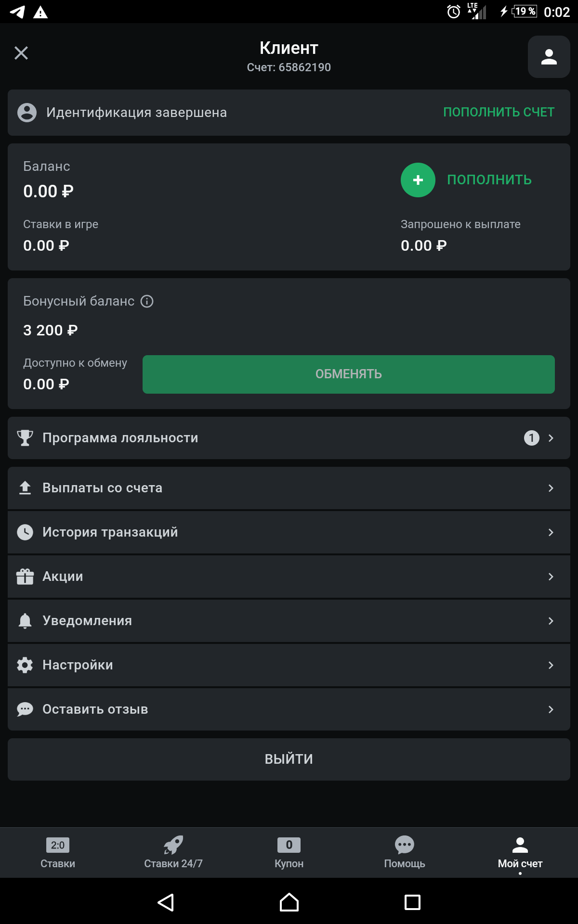Image resolution: width=578 pixels, height=924 pixels.
Task: Expand Выплаты со счета chevron
Action: (551, 488)
